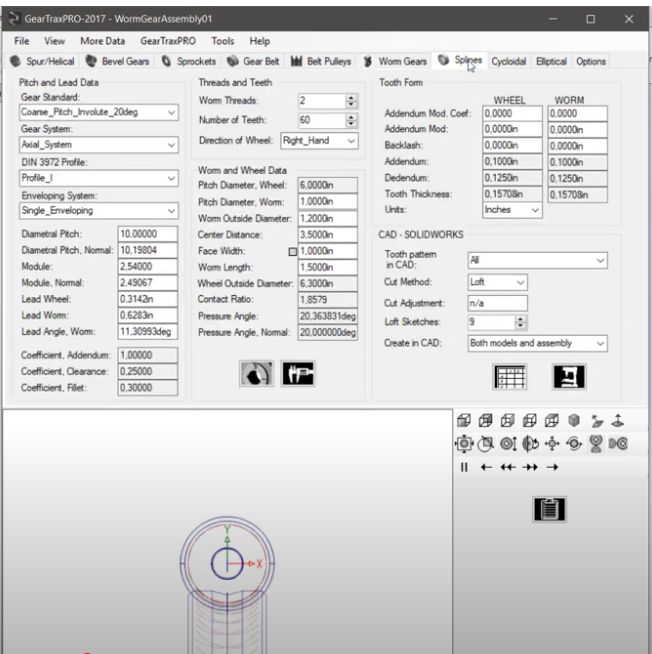Click the Diametral Pitch input field

click(x=148, y=234)
